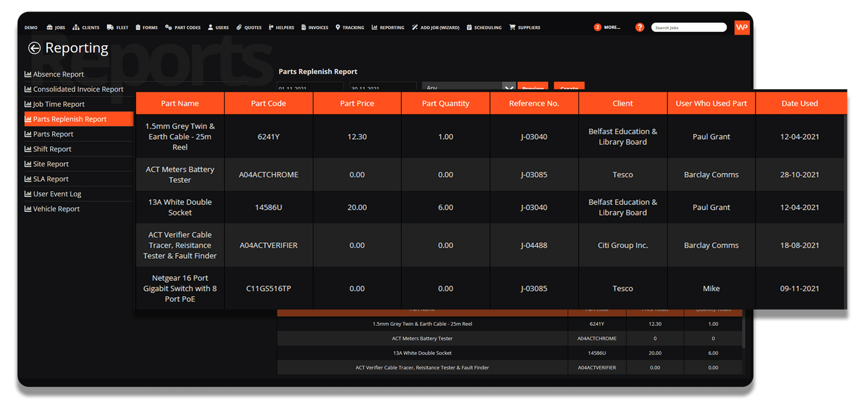Click the WP logo in top corner
The width and height of the screenshot is (868, 411).
[x=742, y=27]
